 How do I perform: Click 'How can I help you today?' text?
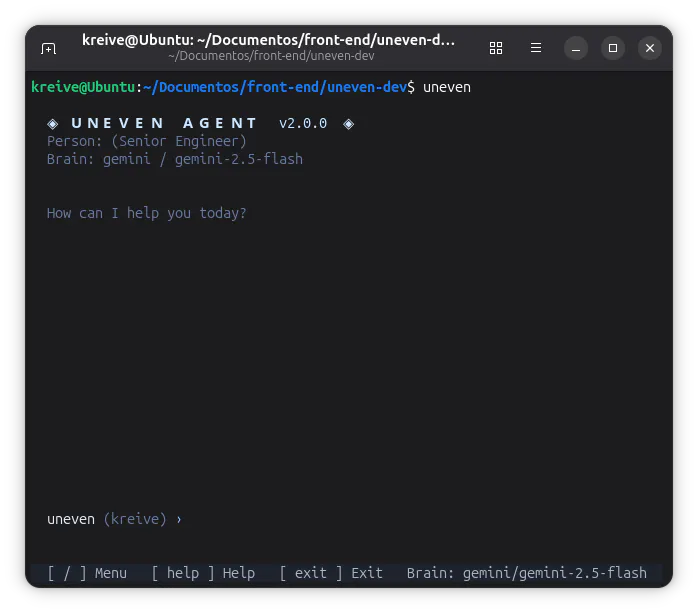click(146, 213)
